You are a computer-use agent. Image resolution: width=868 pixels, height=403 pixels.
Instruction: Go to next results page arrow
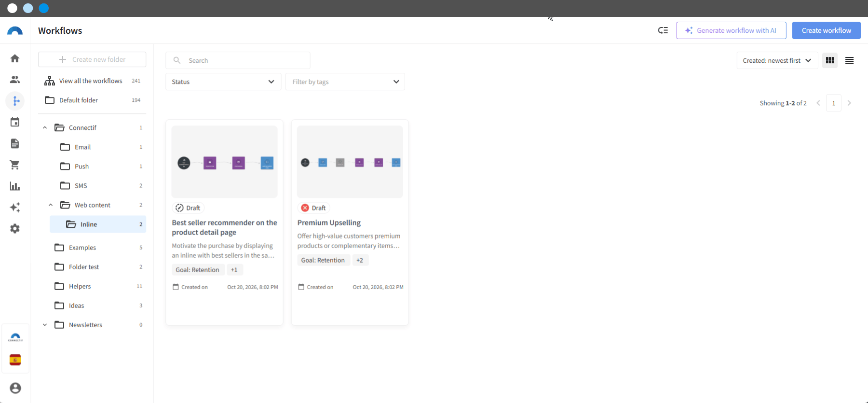point(849,103)
